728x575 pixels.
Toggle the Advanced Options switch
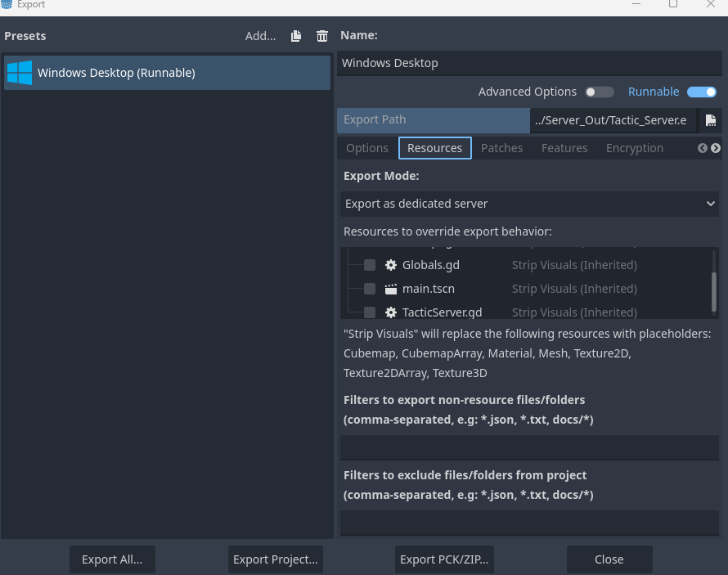point(600,92)
